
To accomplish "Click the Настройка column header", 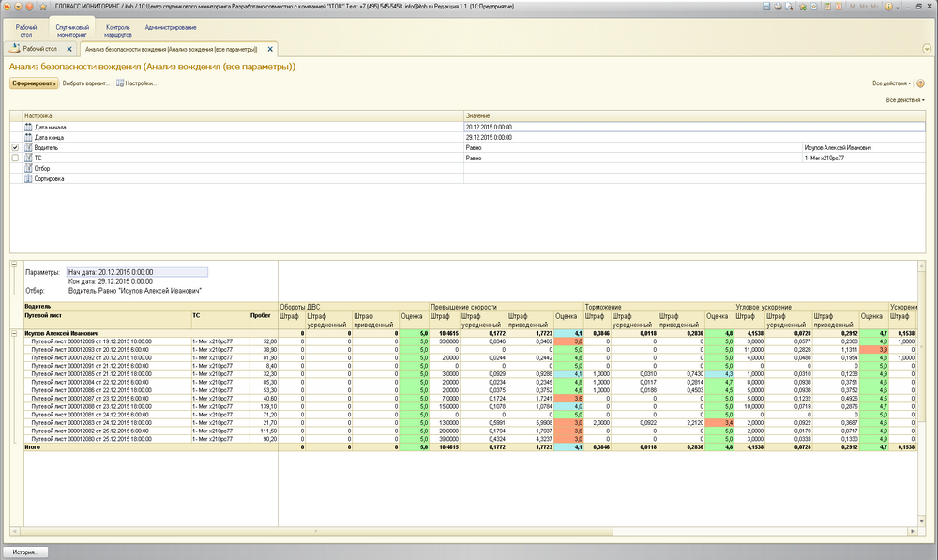I will [244, 116].
